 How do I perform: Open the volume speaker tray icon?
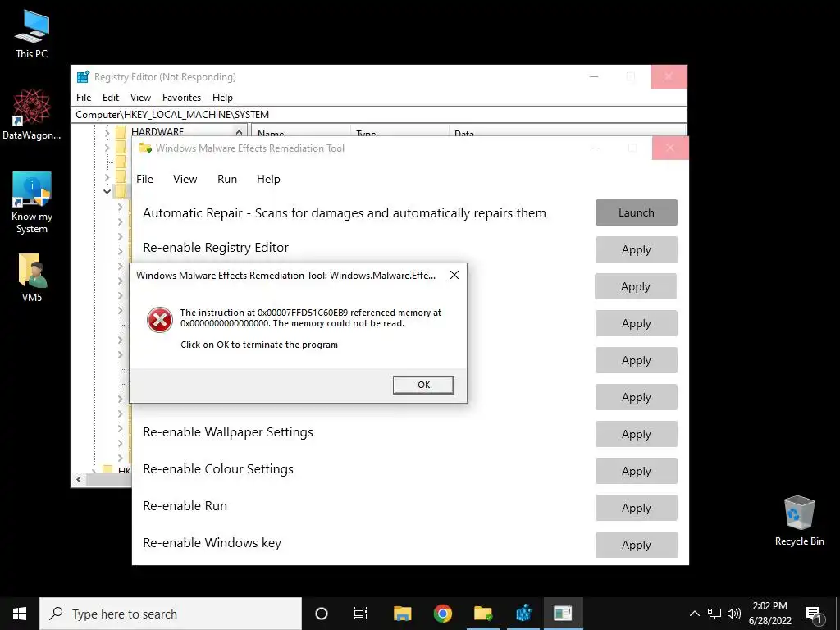pyautogui.click(x=734, y=614)
